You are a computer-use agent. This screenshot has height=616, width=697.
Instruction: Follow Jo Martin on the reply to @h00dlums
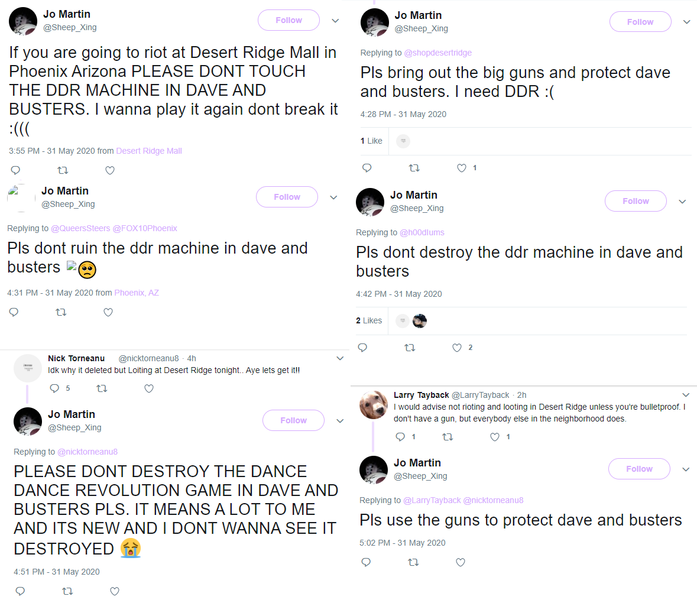[636, 201]
